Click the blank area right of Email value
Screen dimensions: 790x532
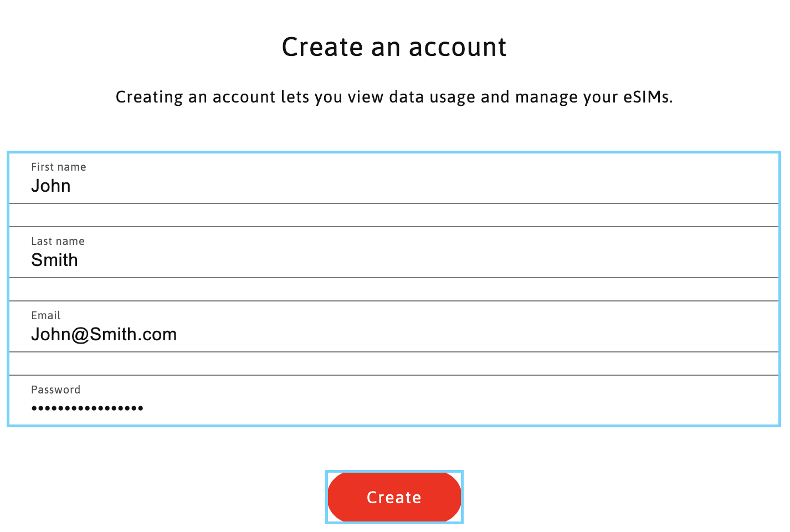476,335
